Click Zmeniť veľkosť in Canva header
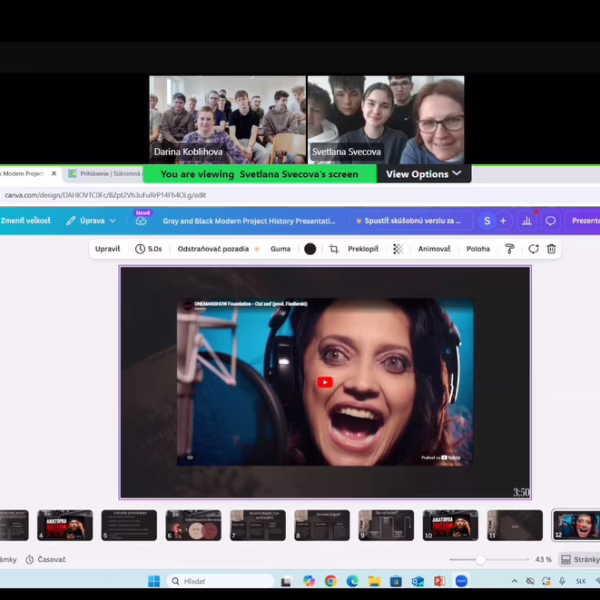Image resolution: width=600 pixels, height=600 pixels. (25, 220)
